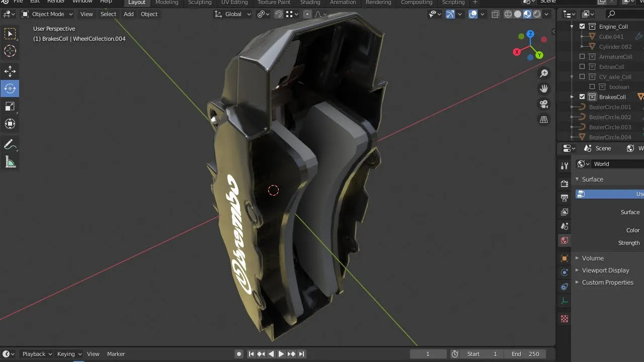Open the Output properties tab
The width and height of the screenshot is (644, 362).
(x=565, y=198)
